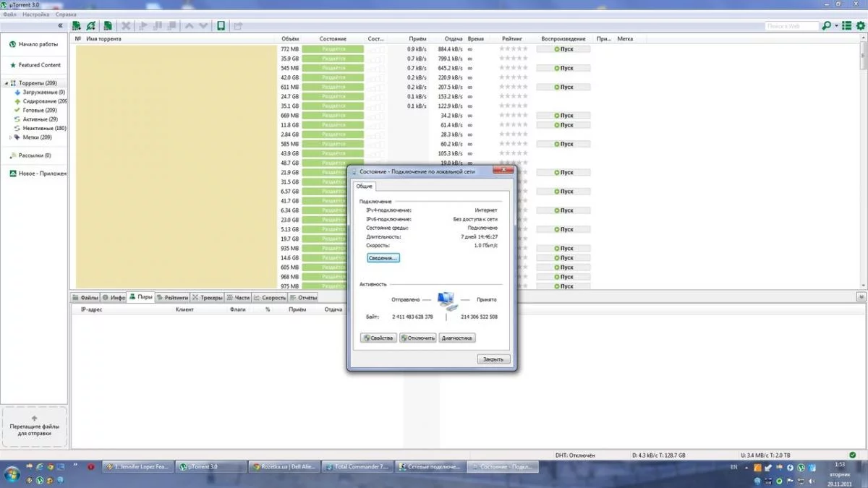This screenshot has width=868, height=488.
Task: Select Рассылки (0) feeds item
Action: click(x=30, y=155)
